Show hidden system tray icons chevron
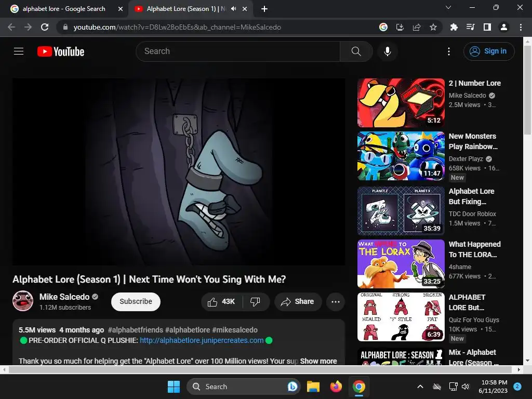Image resolution: width=532 pixels, height=399 pixels. tap(420, 387)
